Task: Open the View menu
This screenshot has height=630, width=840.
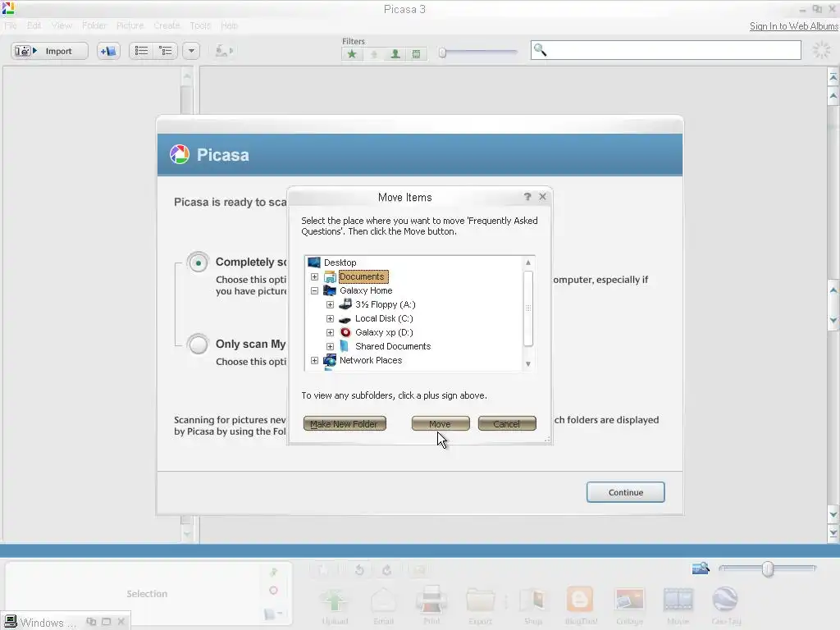Action: [x=62, y=25]
